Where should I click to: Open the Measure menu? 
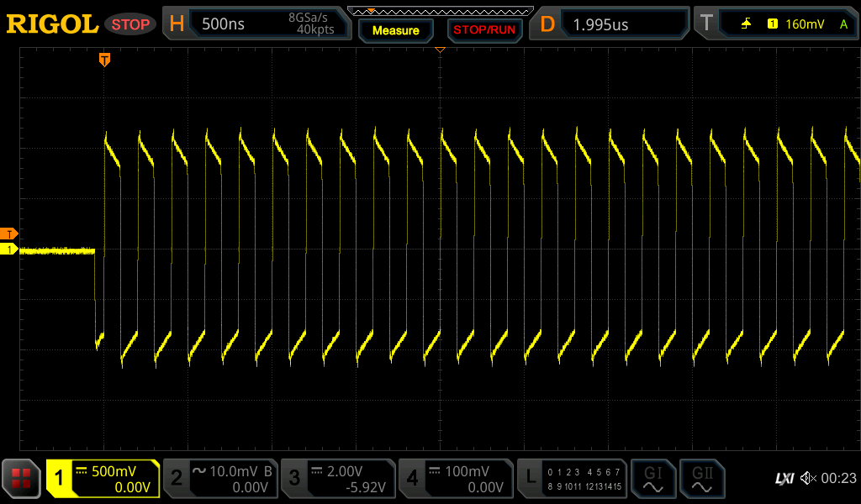pos(395,31)
